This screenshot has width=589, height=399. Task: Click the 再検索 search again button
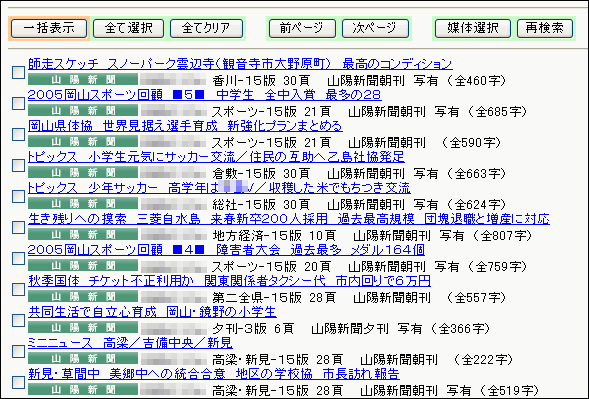[x=545, y=28]
